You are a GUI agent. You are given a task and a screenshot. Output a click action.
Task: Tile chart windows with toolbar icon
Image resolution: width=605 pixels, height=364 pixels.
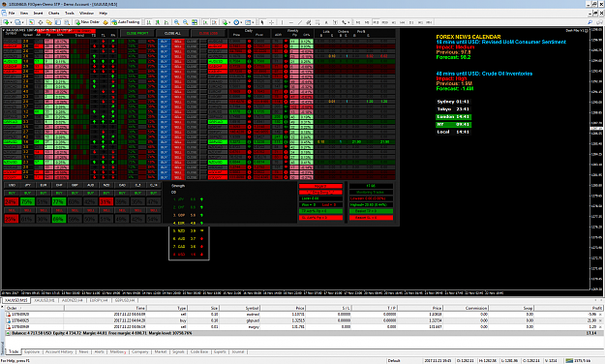point(195,22)
